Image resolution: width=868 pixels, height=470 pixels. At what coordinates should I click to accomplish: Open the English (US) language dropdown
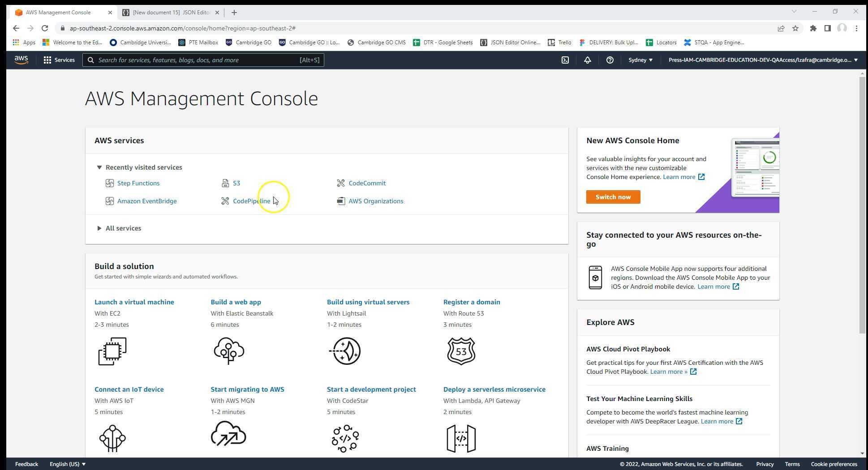67,464
